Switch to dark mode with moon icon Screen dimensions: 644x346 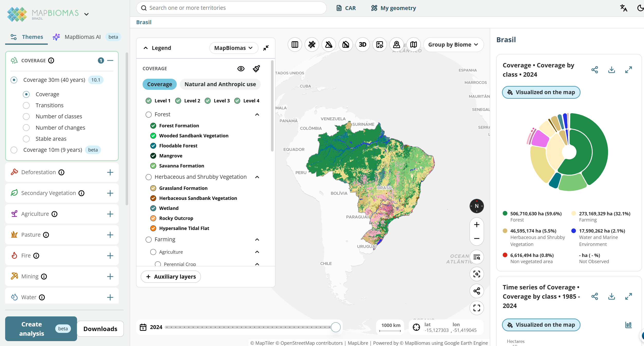point(640,8)
